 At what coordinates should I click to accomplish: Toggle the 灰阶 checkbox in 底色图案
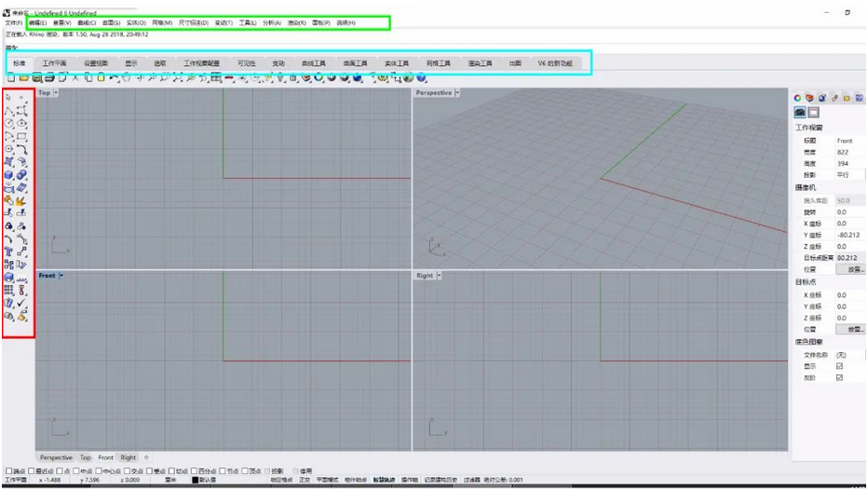coord(839,377)
